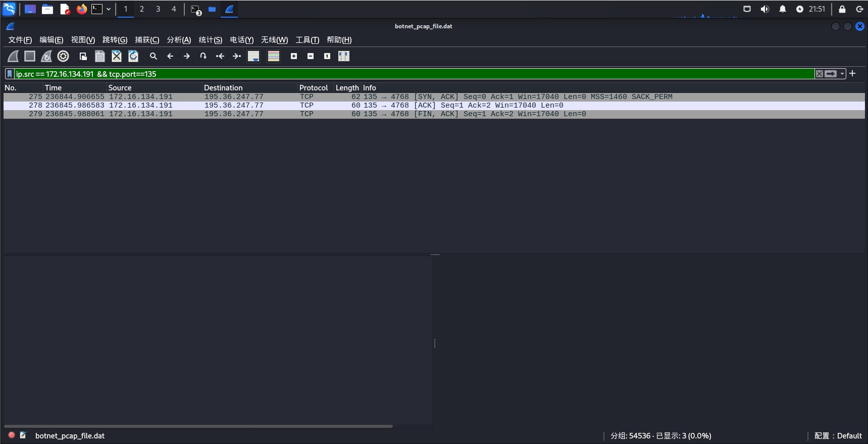Sort by the Source column header
Image resolution: width=868 pixels, height=444 pixels.
(155, 88)
